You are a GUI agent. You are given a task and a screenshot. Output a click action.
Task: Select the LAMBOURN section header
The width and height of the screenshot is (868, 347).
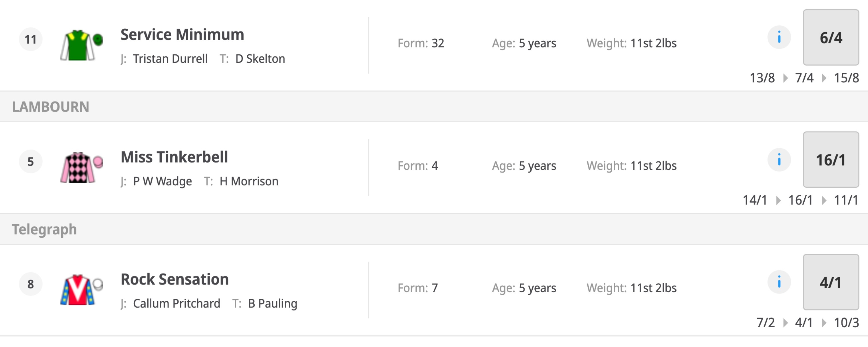tap(51, 107)
